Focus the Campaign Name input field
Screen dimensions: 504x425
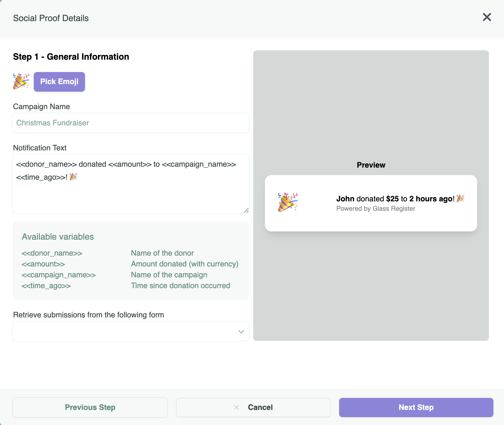click(x=131, y=123)
